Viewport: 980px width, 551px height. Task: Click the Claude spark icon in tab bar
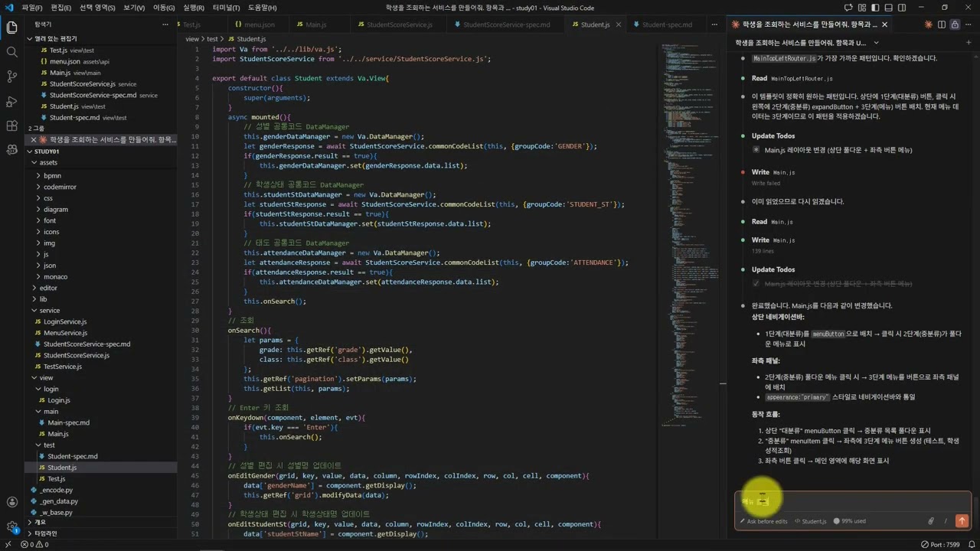(929, 24)
